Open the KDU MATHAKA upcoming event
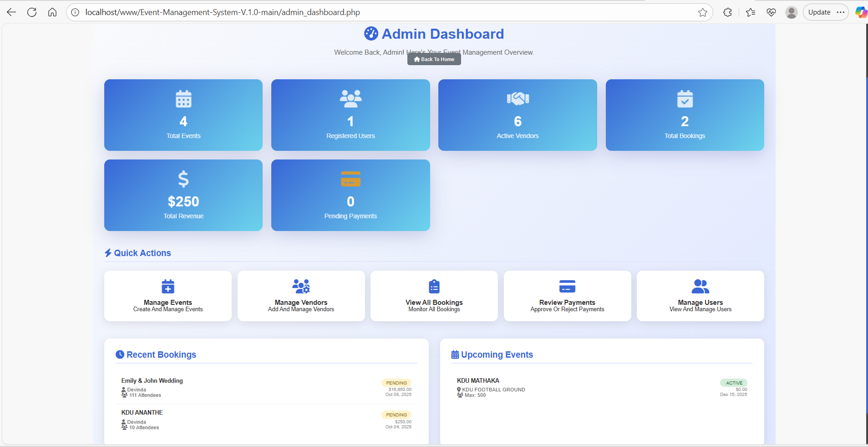 [x=478, y=381]
